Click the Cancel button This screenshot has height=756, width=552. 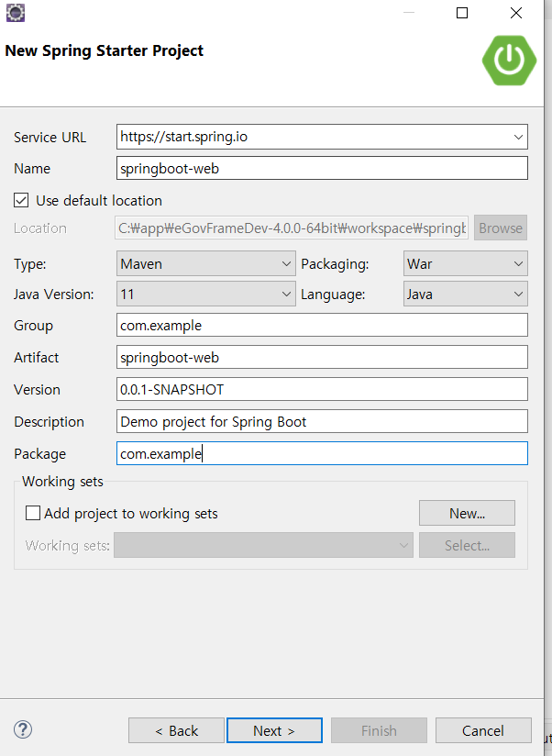tap(483, 730)
